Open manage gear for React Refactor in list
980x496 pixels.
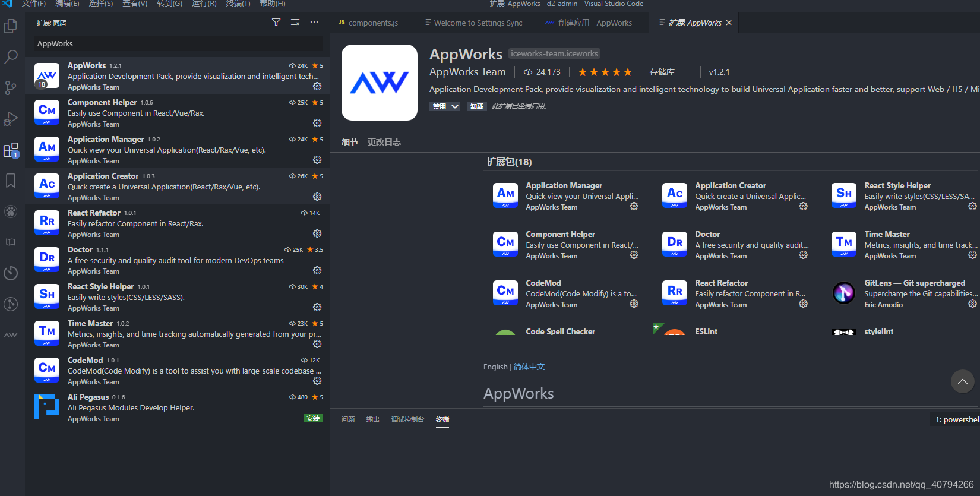pos(317,233)
